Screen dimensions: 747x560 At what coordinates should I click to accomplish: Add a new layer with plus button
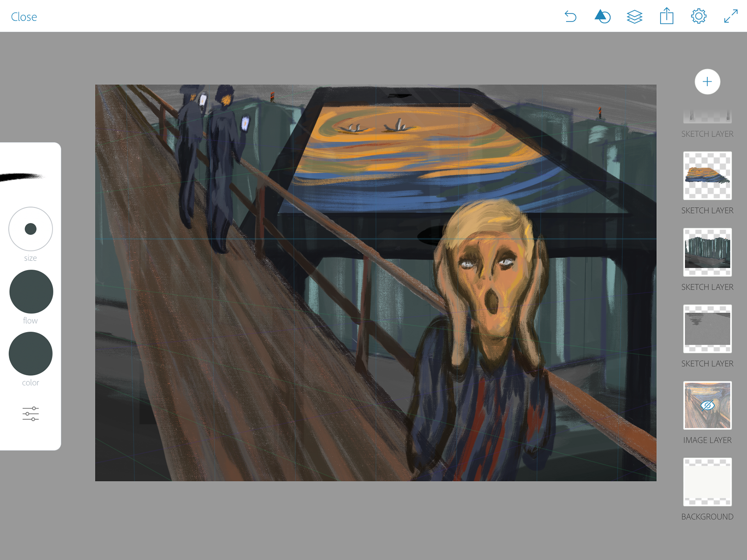[707, 82]
